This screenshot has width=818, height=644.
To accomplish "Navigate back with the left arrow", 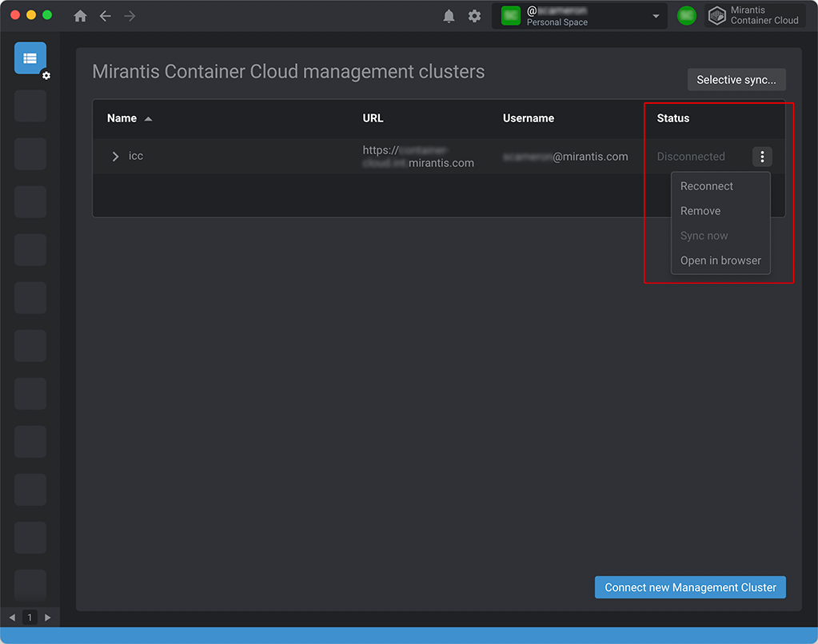I will coord(106,16).
